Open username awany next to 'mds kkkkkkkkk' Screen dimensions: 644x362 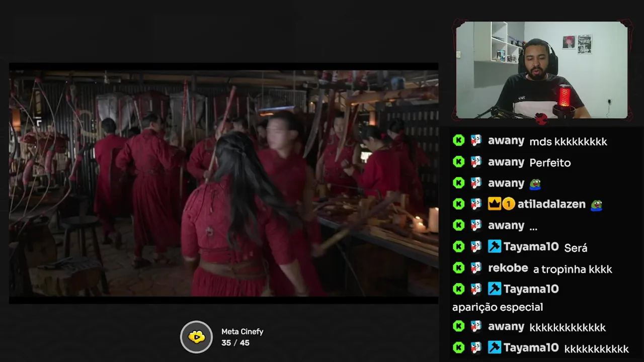(506, 141)
